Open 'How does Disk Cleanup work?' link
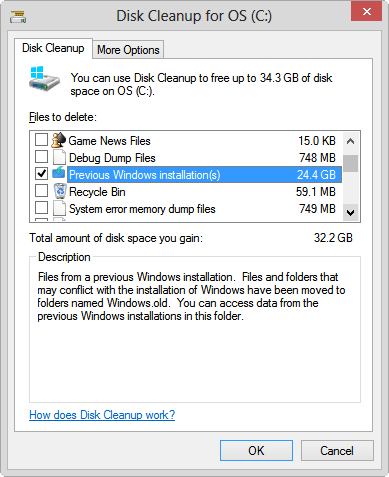 click(102, 415)
